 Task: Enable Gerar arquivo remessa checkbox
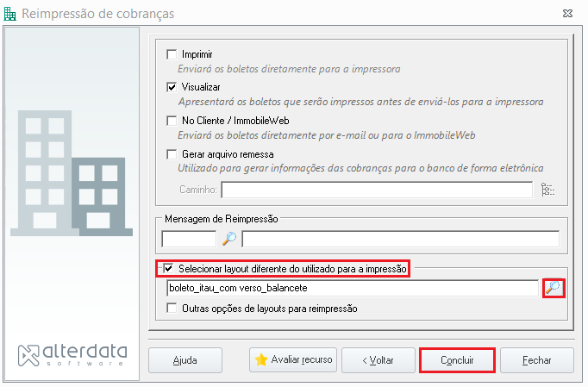[x=172, y=154]
